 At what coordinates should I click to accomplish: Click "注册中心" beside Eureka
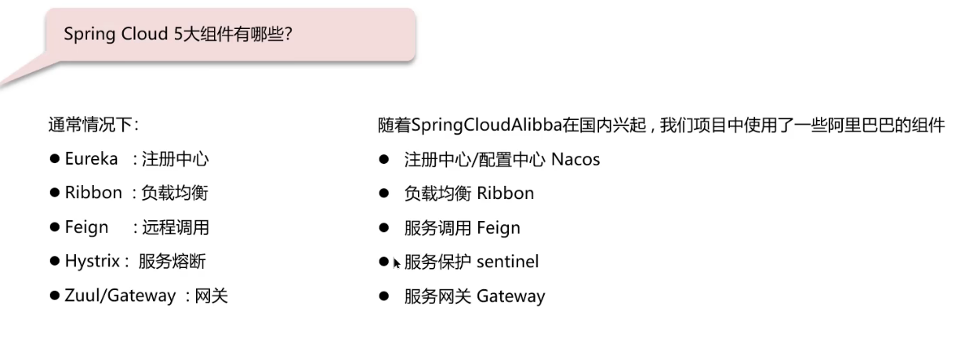click(175, 159)
